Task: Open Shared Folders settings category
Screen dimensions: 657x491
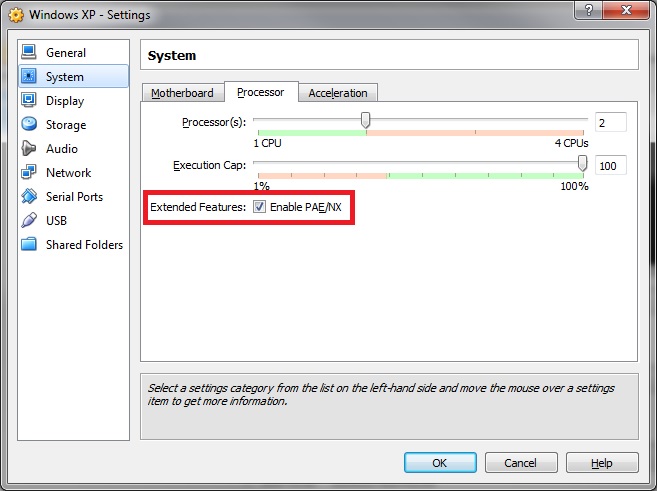Action: coord(73,244)
